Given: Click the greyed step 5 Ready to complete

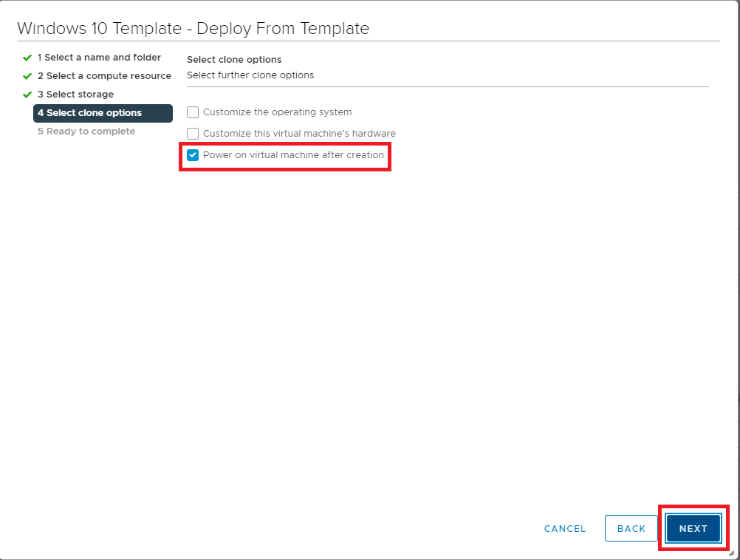Looking at the screenshot, I should (86, 132).
